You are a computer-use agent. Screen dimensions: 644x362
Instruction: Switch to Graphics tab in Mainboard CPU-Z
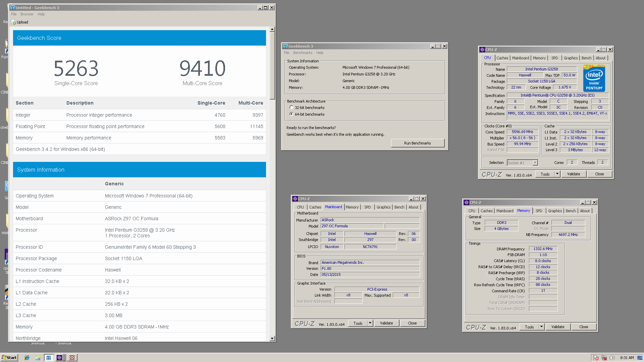(x=383, y=207)
